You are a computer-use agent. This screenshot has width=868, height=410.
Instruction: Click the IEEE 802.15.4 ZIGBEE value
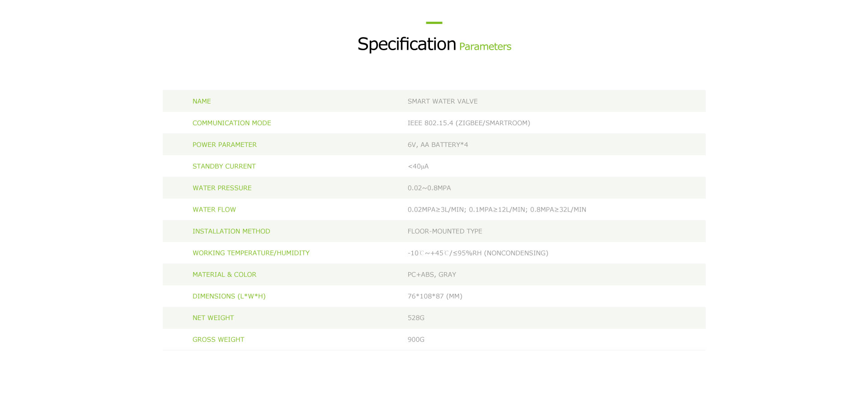(469, 123)
